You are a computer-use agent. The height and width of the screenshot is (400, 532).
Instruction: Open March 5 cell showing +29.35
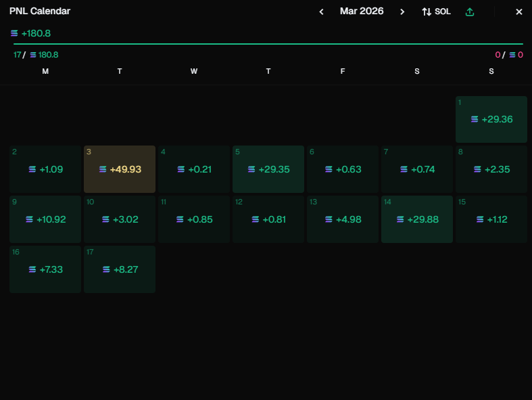pos(268,169)
